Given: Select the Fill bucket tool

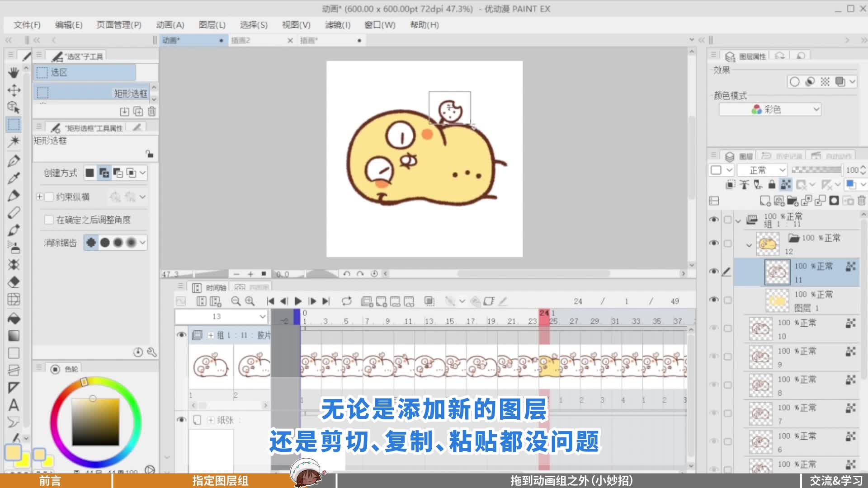Looking at the screenshot, I should (x=14, y=319).
